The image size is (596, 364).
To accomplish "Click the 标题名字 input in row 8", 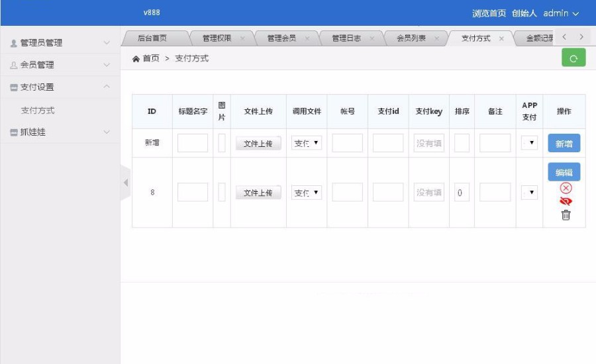I will tap(192, 193).
